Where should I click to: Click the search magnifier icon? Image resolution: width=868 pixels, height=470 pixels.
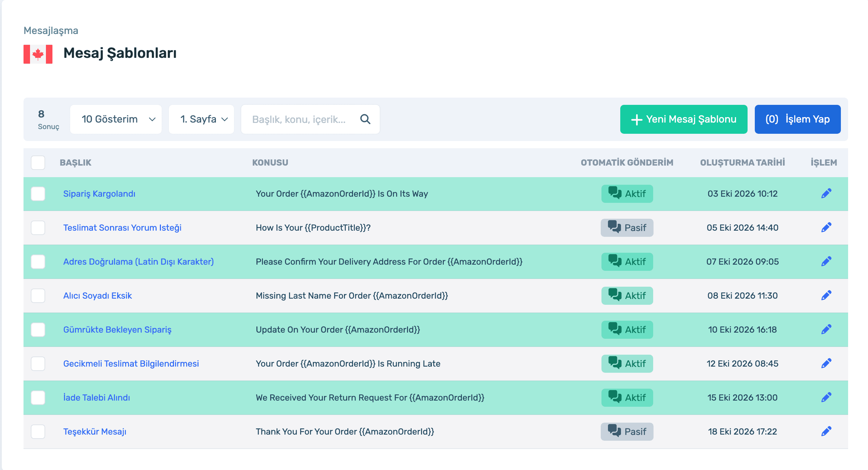coord(365,119)
